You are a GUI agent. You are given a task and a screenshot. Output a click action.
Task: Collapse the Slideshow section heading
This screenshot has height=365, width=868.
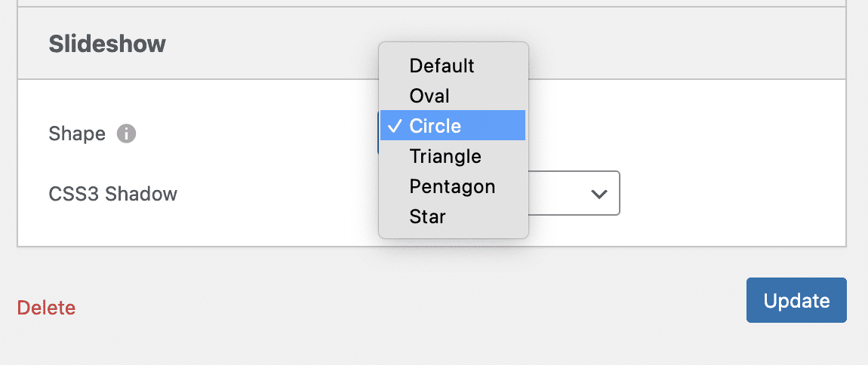click(107, 44)
